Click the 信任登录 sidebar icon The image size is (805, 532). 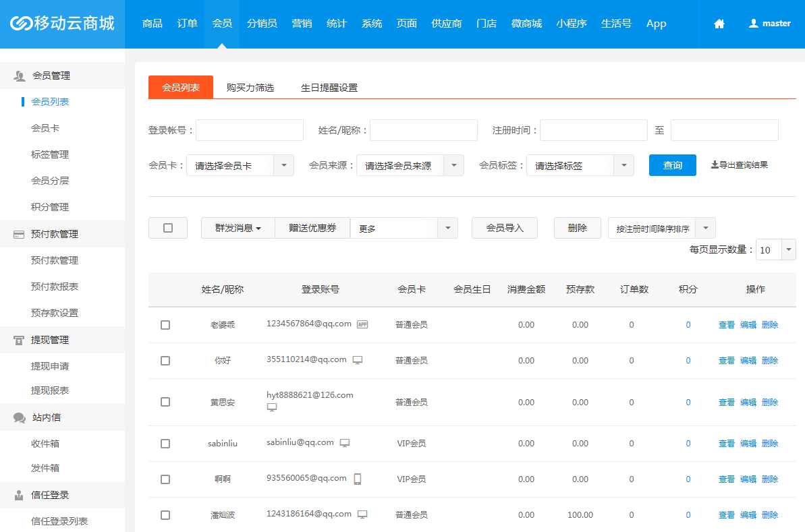pos(19,495)
